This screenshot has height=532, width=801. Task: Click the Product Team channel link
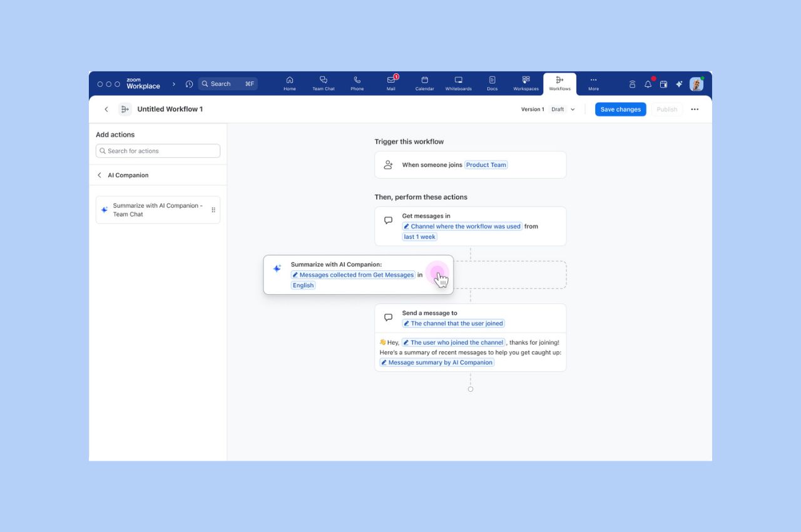(x=486, y=165)
